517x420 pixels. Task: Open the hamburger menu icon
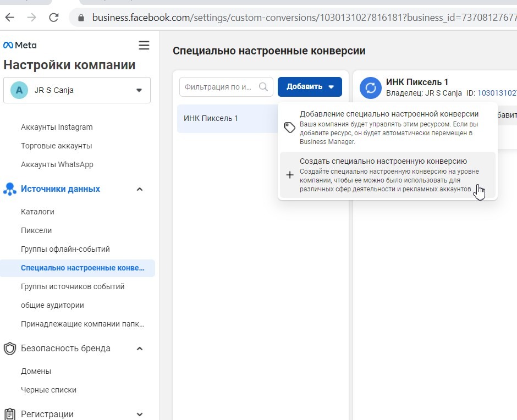(144, 45)
